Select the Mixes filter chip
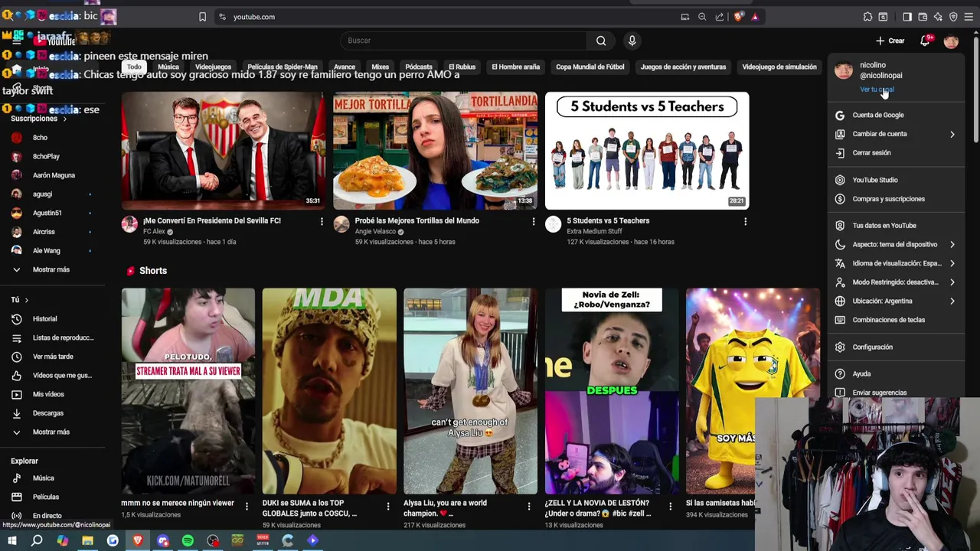This screenshot has height=551, width=980. pyautogui.click(x=380, y=67)
